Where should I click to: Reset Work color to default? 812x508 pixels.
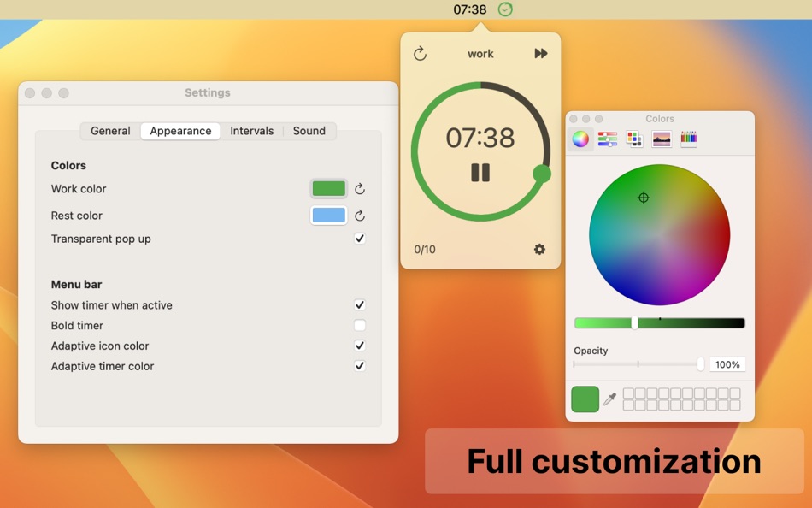[360, 189]
